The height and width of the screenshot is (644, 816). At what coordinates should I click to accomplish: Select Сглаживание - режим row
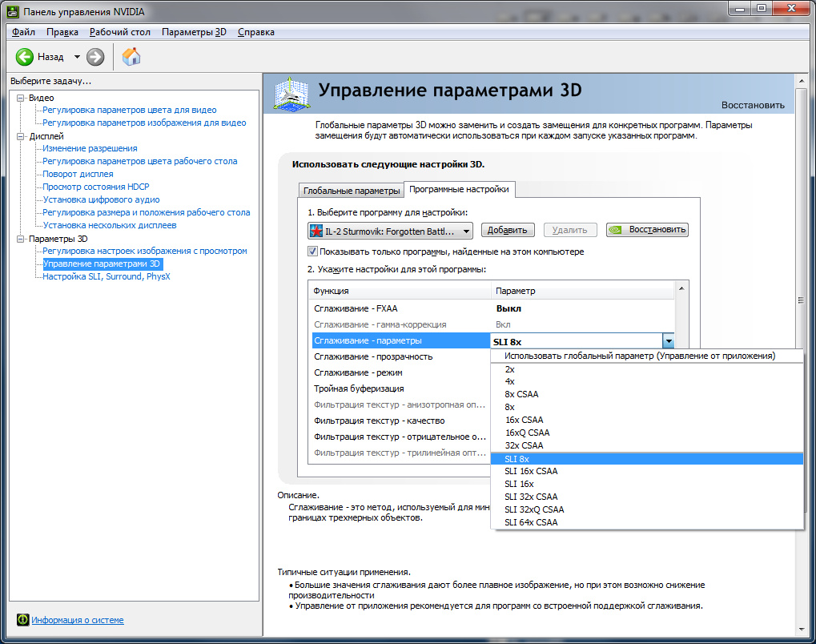[400, 372]
